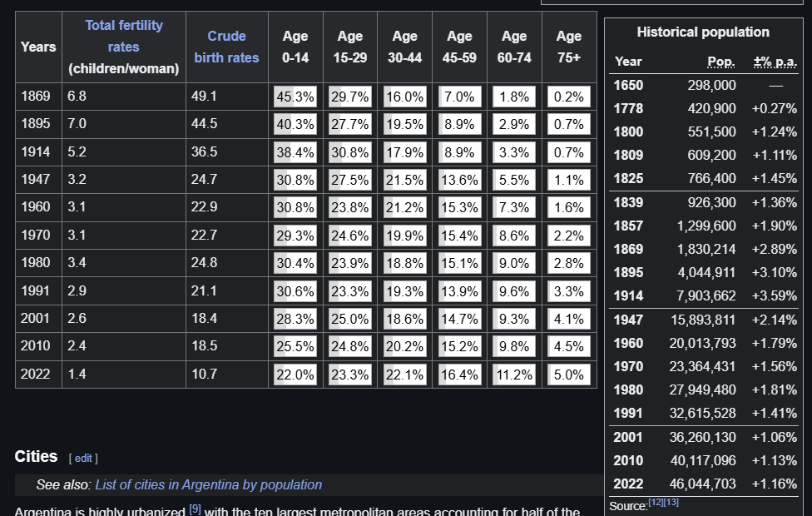The image size is (812, 516).
Task: Click the Age 75+ column header
Action: (569, 47)
